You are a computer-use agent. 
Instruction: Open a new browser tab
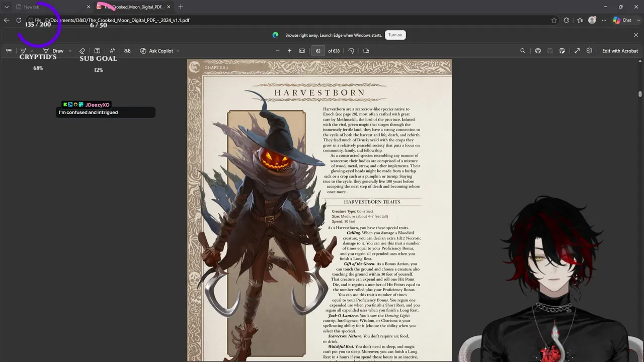[181, 7]
